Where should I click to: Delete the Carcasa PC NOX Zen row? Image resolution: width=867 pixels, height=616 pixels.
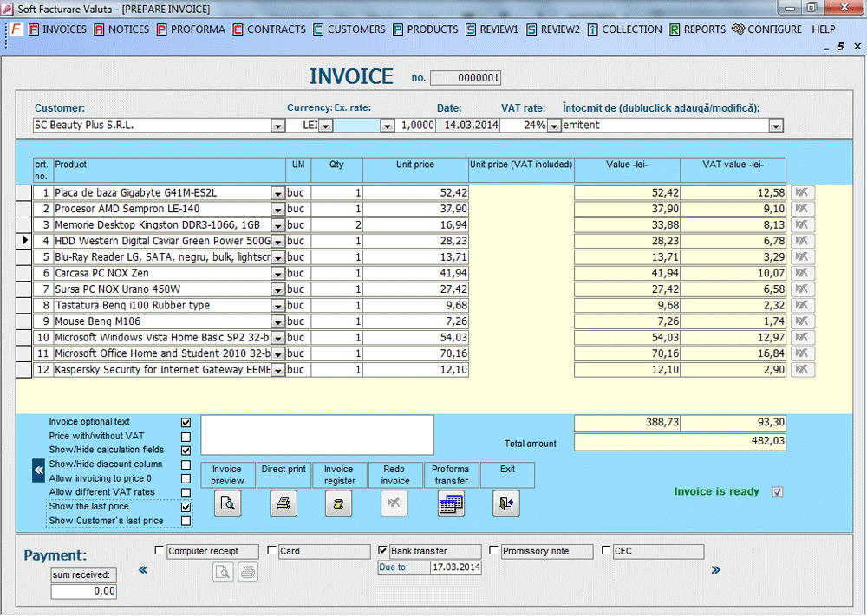[803, 273]
